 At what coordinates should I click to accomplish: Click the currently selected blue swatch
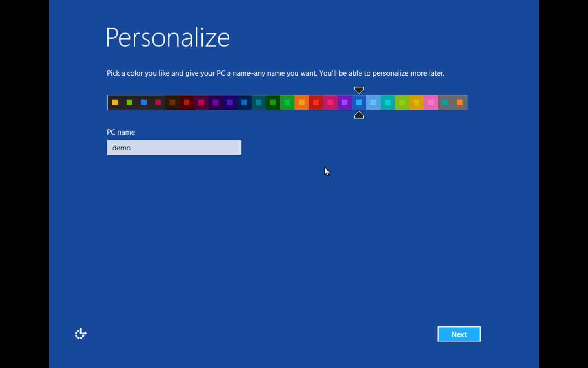point(359,103)
